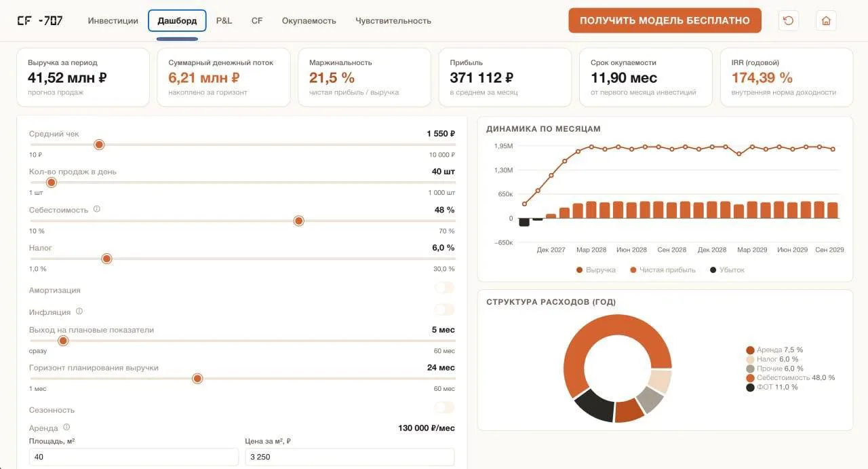Open the Инвестиции tab

[x=113, y=20]
